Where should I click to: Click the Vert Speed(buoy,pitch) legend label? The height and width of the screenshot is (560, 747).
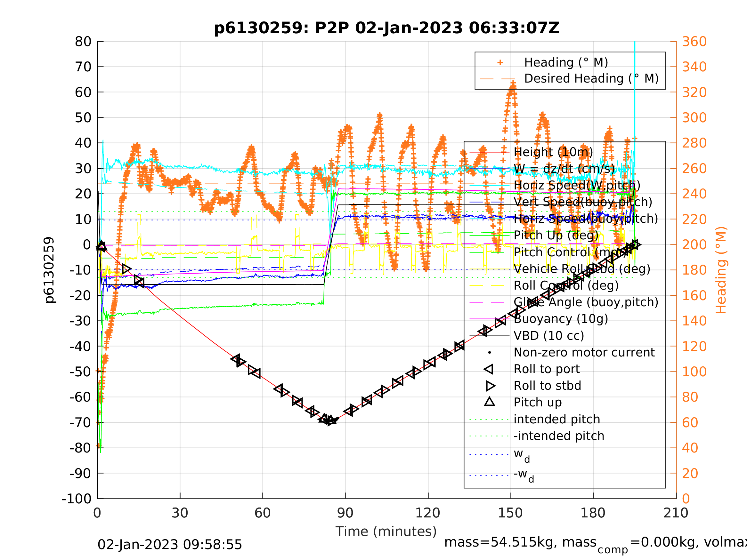[583, 202]
